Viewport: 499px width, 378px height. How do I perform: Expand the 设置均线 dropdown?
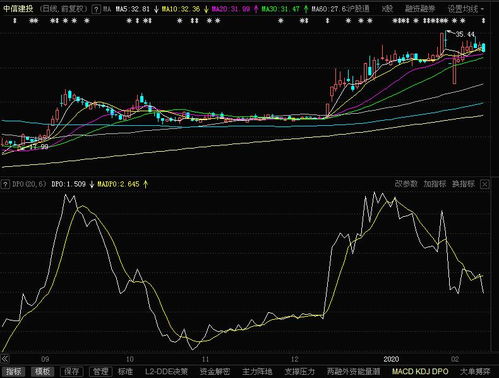click(x=465, y=9)
